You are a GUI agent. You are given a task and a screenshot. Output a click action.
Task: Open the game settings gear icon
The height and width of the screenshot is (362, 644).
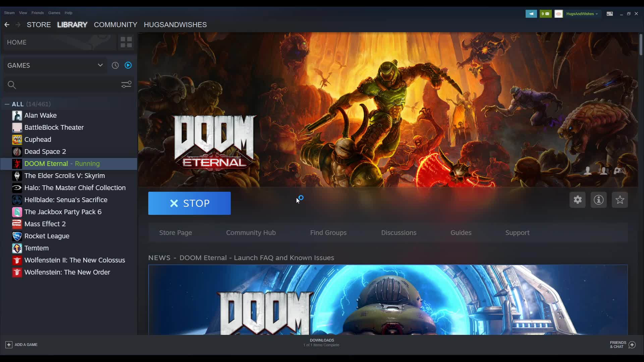tap(577, 200)
